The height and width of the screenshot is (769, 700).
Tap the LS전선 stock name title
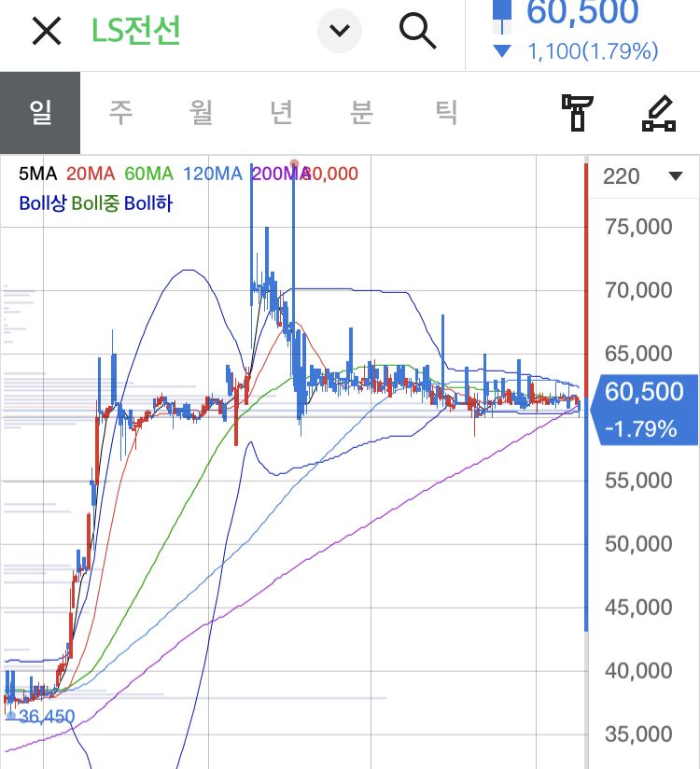[x=136, y=32]
